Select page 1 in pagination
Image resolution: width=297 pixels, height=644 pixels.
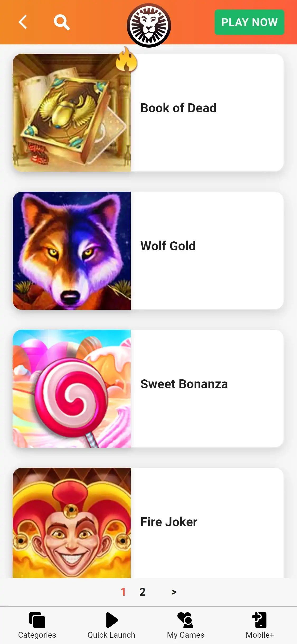coord(123,592)
